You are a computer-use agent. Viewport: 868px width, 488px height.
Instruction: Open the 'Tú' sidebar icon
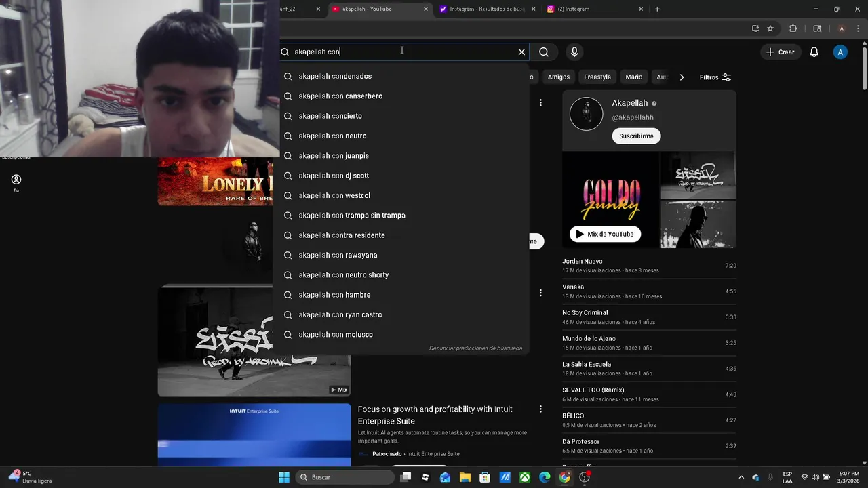tap(16, 182)
